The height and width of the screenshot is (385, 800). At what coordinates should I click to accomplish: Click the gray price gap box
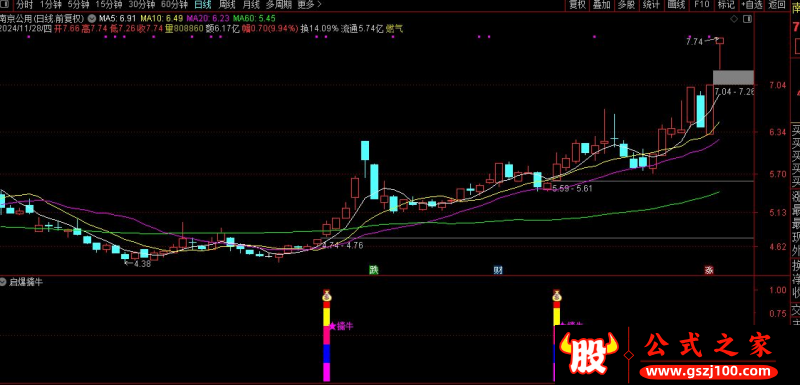pyautogui.click(x=733, y=78)
